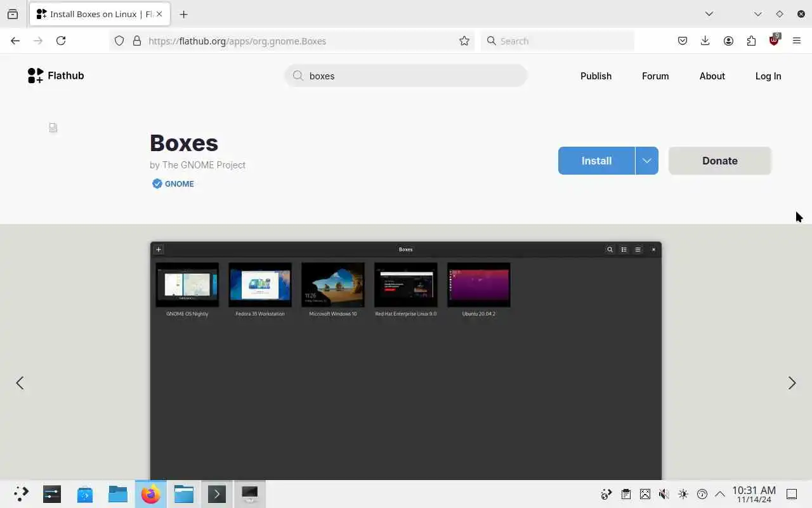Open the Firefox account menu
812x508 pixels.
point(728,41)
